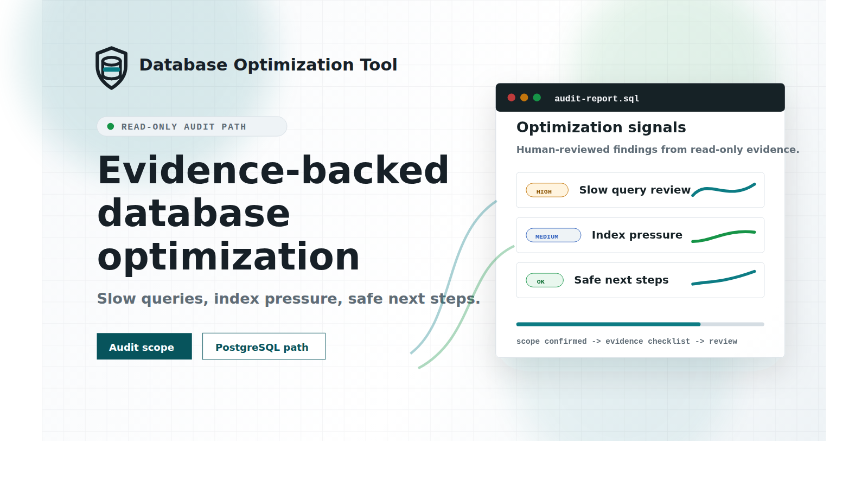Open the Slow query review card
868x488 pixels.
[640, 190]
